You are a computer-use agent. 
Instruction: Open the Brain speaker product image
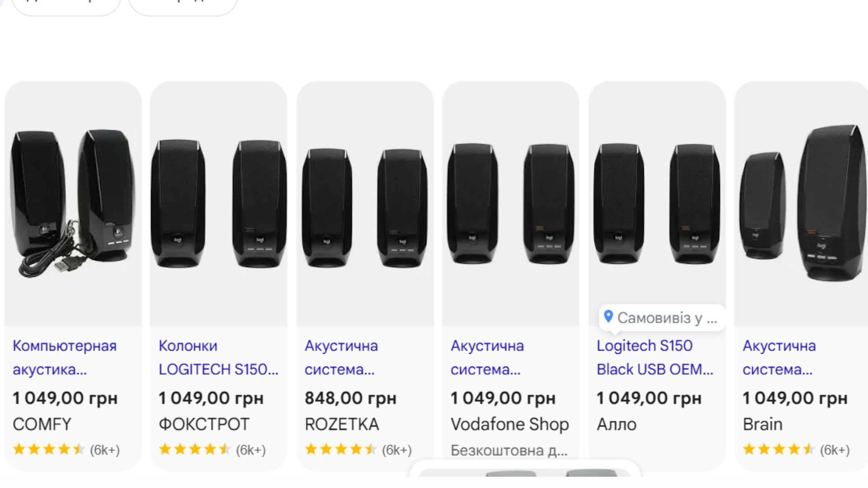(x=801, y=203)
